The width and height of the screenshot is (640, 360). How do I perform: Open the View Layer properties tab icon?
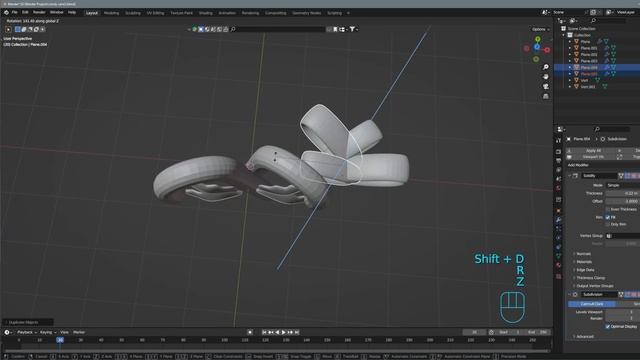(x=558, y=170)
